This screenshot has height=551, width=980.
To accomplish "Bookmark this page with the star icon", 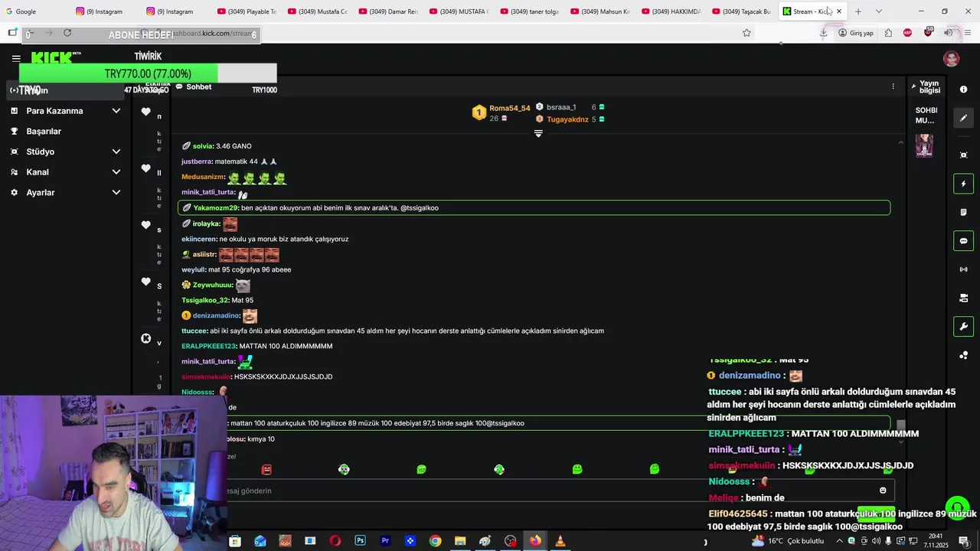I will point(746,33).
